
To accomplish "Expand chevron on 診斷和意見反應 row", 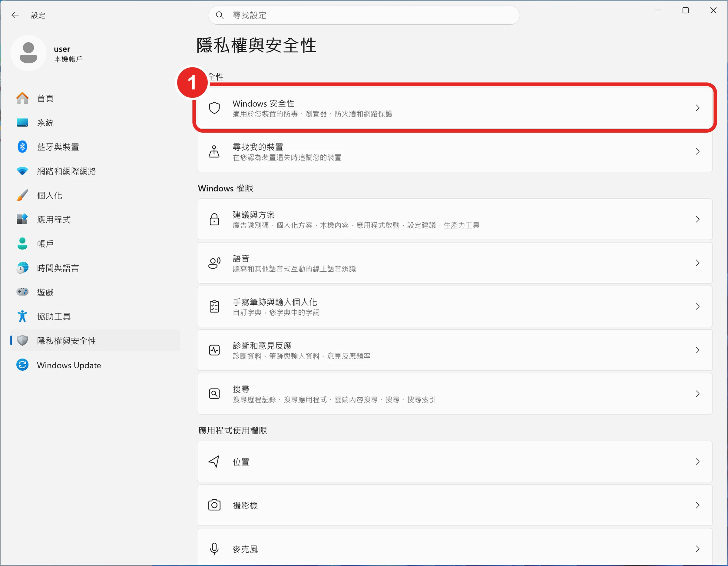I will (x=698, y=350).
